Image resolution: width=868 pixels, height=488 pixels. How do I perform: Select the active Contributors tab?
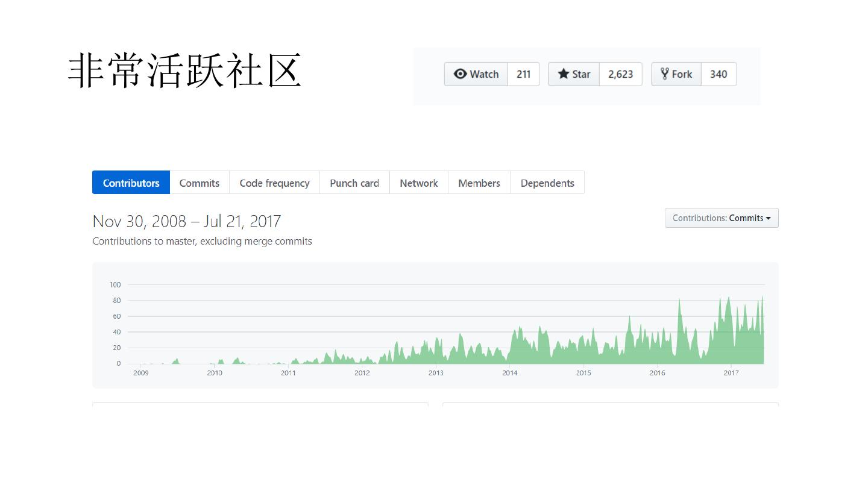[x=131, y=183]
